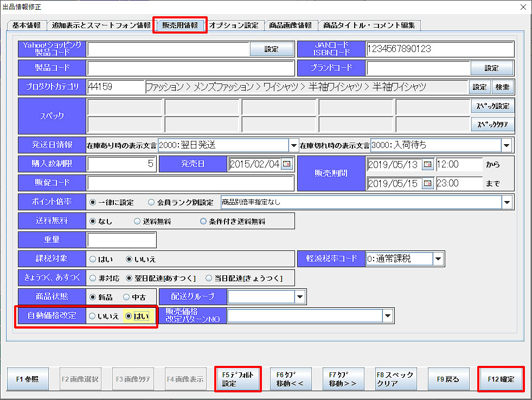Set 課税対象 to はい

(x=93, y=259)
